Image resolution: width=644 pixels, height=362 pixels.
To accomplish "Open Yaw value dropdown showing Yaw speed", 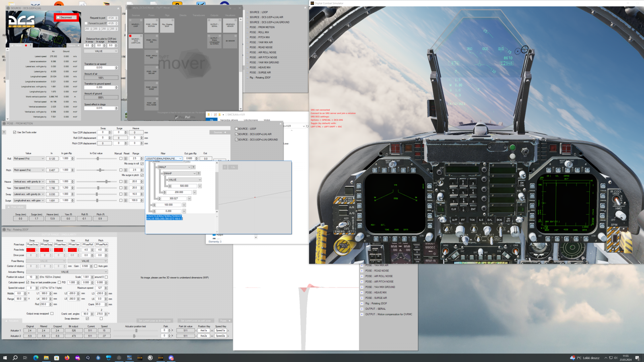I will coord(29,188).
